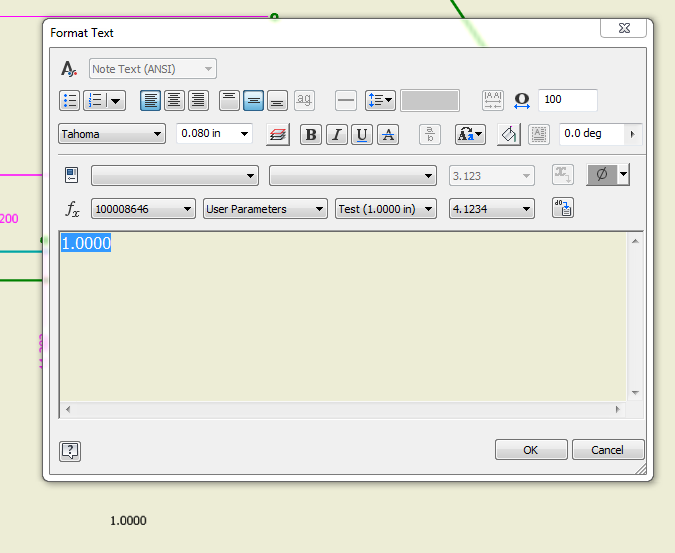Screen dimensions: 675x553
Task: Click the Cancel button
Action: [608, 450]
